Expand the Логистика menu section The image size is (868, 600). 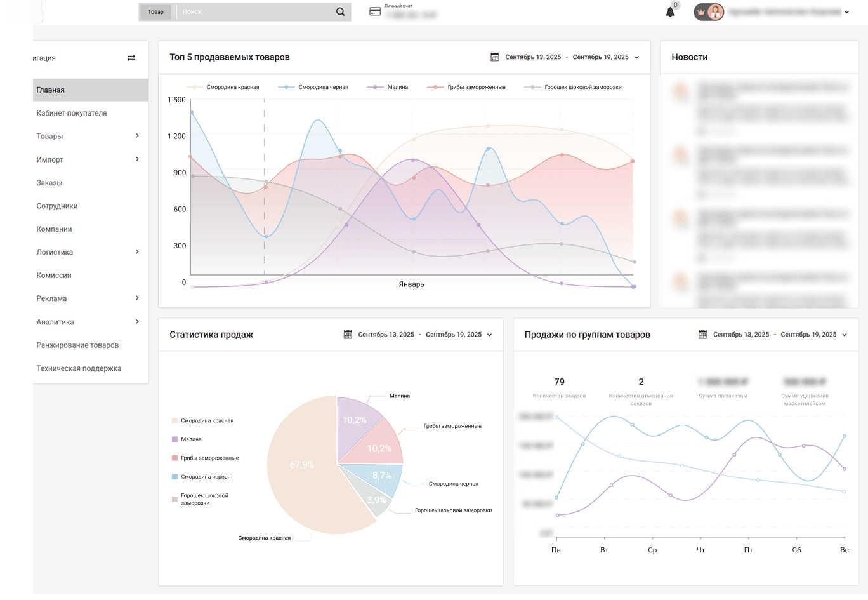137,252
